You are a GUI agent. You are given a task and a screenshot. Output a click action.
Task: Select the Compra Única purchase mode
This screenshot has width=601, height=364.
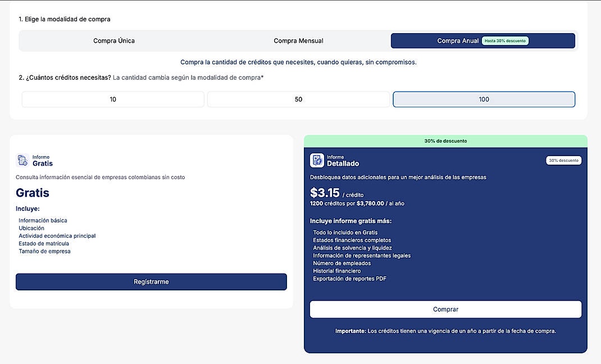[114, 40]
